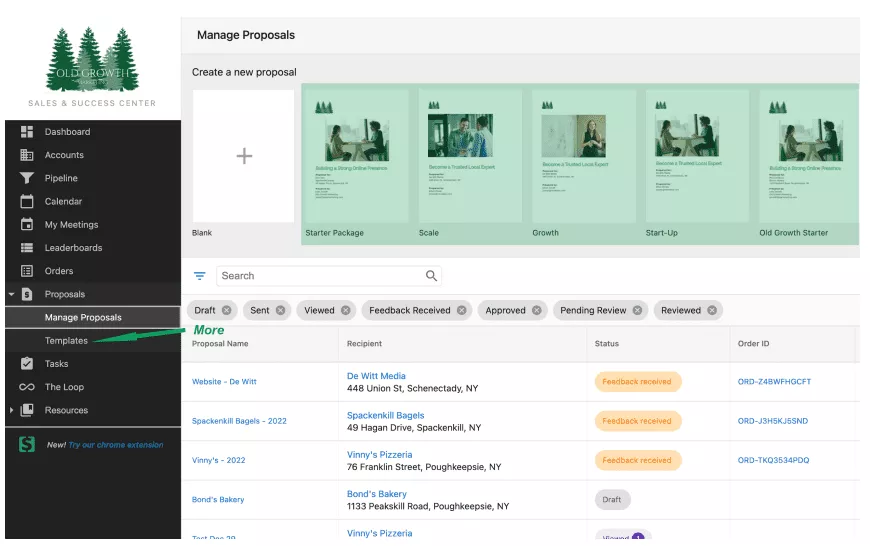The image size is (870, 546).
Task: Select Manage Proposals submenu item
Action: tap(83, 318)
